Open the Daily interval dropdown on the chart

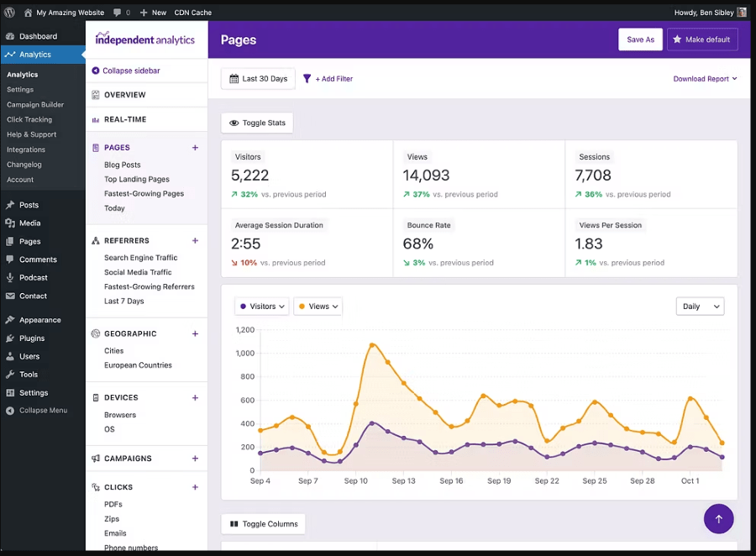pos(700,307)
